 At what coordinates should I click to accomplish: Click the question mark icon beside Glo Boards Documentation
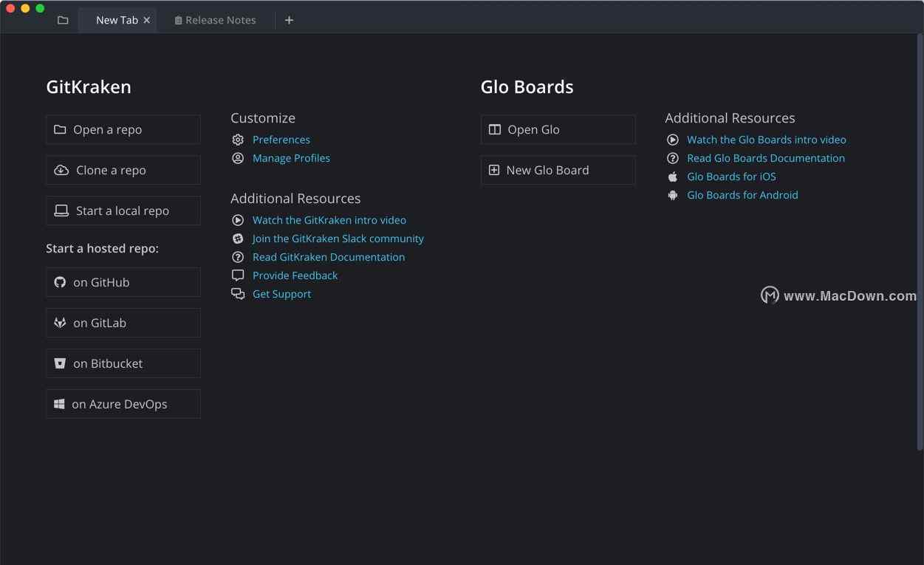[672, 158]
